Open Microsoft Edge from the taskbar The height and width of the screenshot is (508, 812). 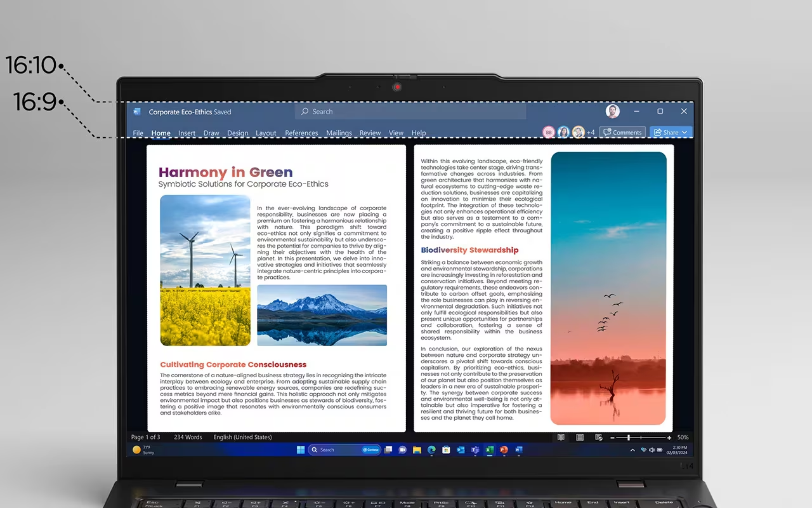431,450
